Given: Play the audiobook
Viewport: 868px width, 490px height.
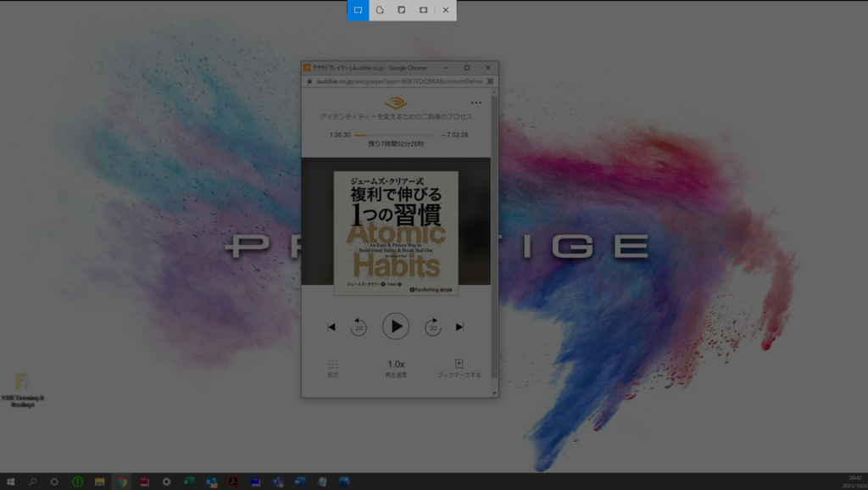Looking at the screenshot, I should coord(396,326).
